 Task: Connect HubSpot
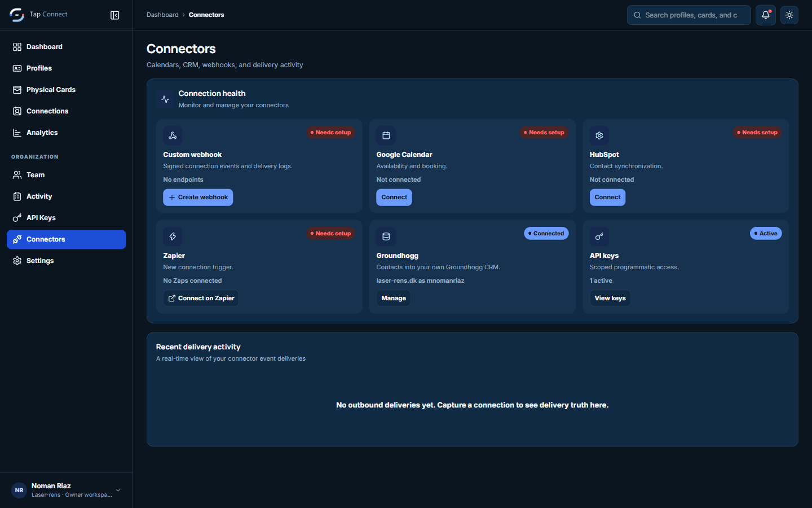(x=607, y=198)
